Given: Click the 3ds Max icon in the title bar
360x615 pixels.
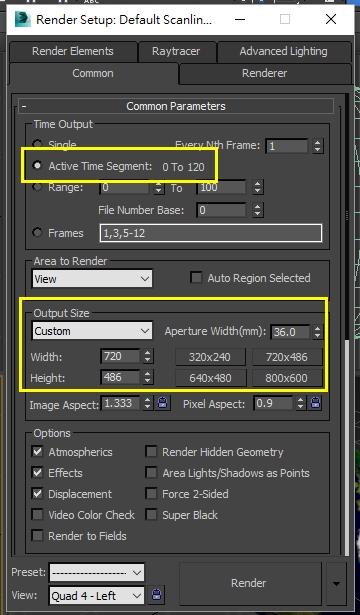Looking at the screenshot, I should (23, 19).
